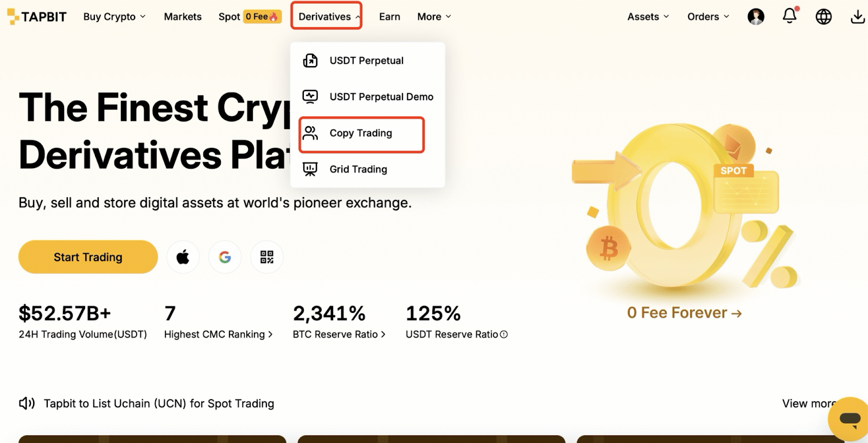Click the TAPBIT logo
The width and height of the screenshot is (868, 443).
point(37,17)
